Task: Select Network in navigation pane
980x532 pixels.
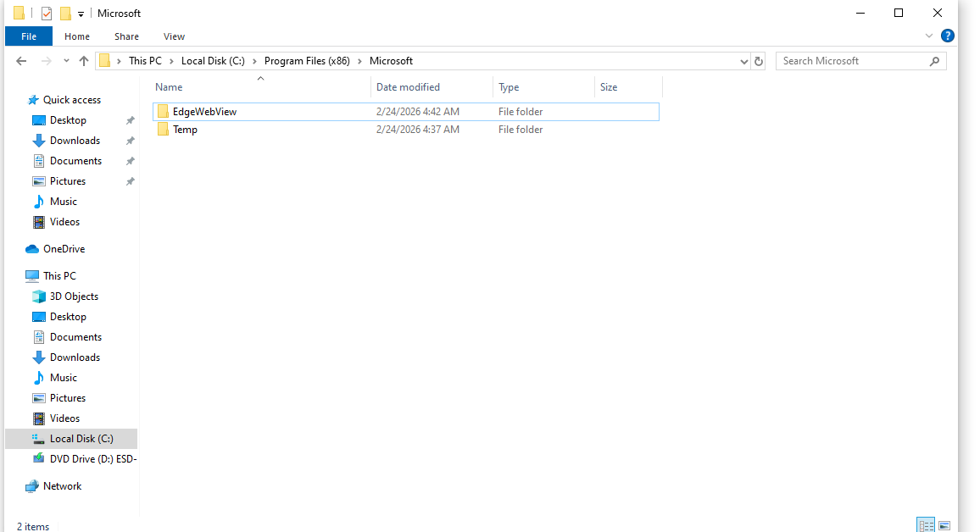Action: coord(62,485)
